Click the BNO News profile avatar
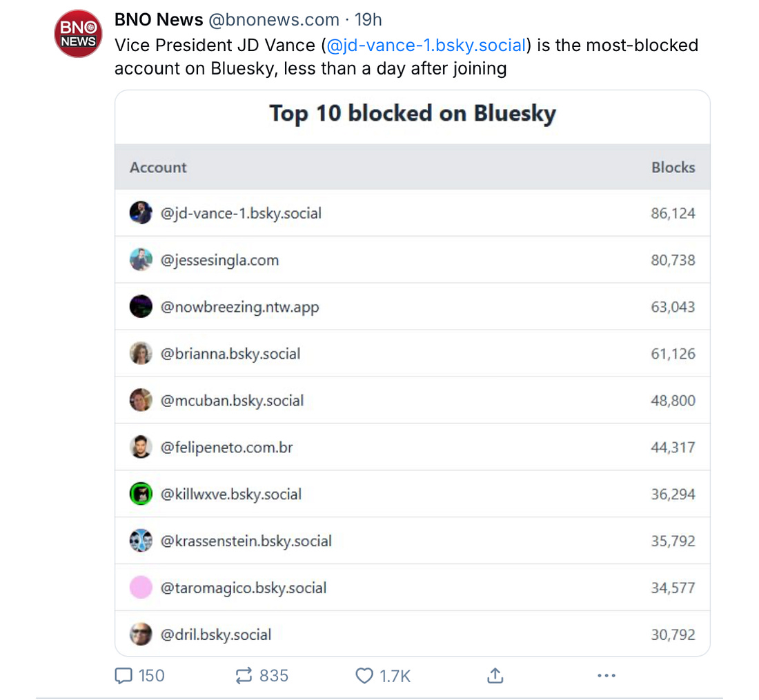 click(78, 34)
